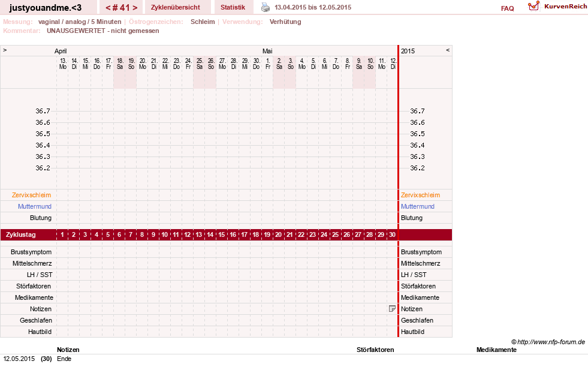Click the date range 13.04.2015 bis 12.05.2015
Screen dimensions: 588x373
(313, 8)
